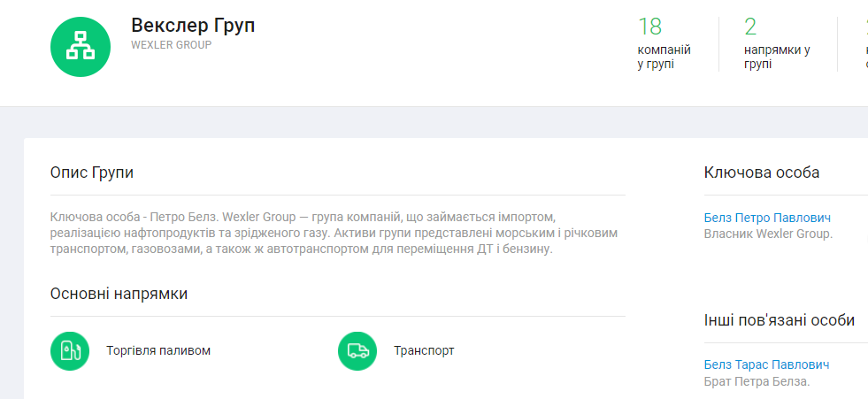This screenshot has height=399, width=868.
Task: Select the Торгівля паливом direction label
Action: [x=158, y=350]
